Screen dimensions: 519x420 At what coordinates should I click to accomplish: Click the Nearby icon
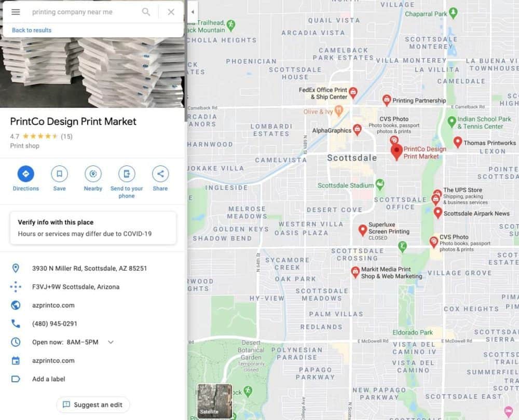(93, 174)
